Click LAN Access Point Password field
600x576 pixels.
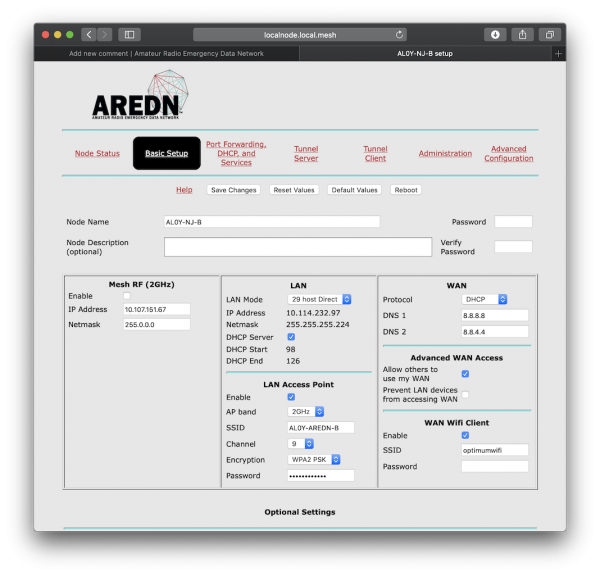point(321,476)
